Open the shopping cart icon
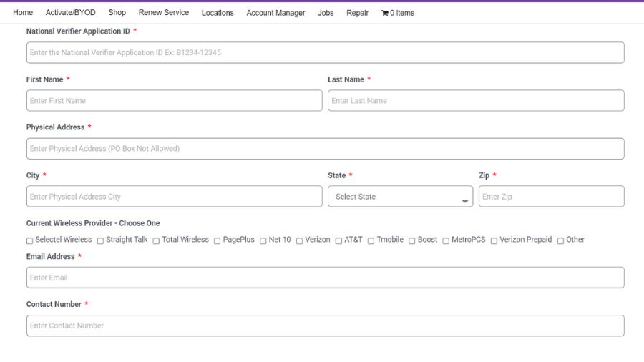The width and height of the screenshot is (644, 362). click(384, 13)
